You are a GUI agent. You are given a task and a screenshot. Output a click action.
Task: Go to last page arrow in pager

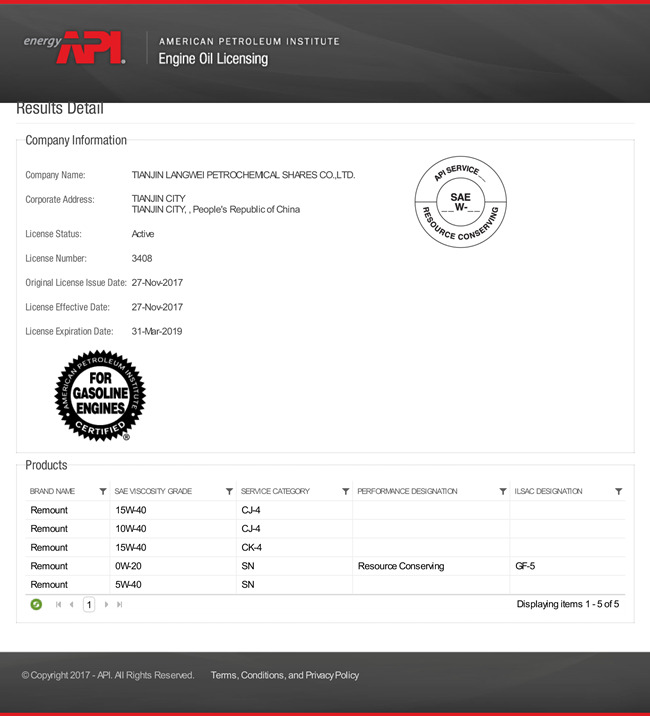click(x=120, y=604)
